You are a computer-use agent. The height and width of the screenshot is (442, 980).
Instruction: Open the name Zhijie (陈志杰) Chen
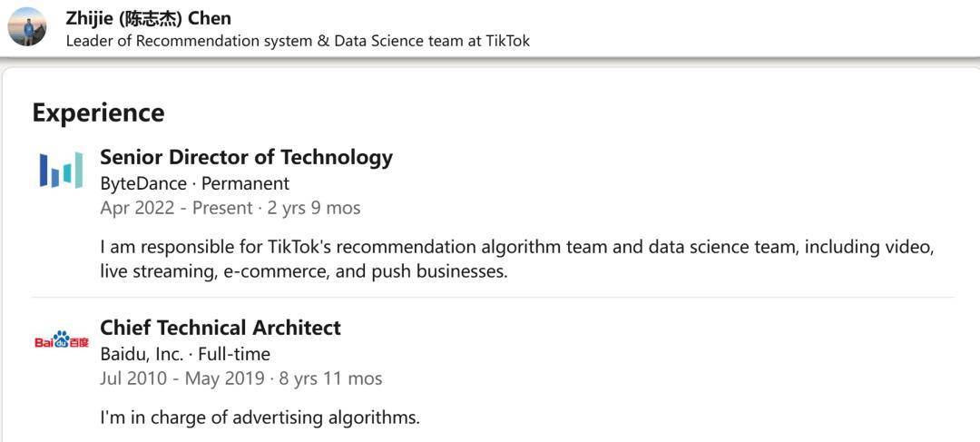148,18
